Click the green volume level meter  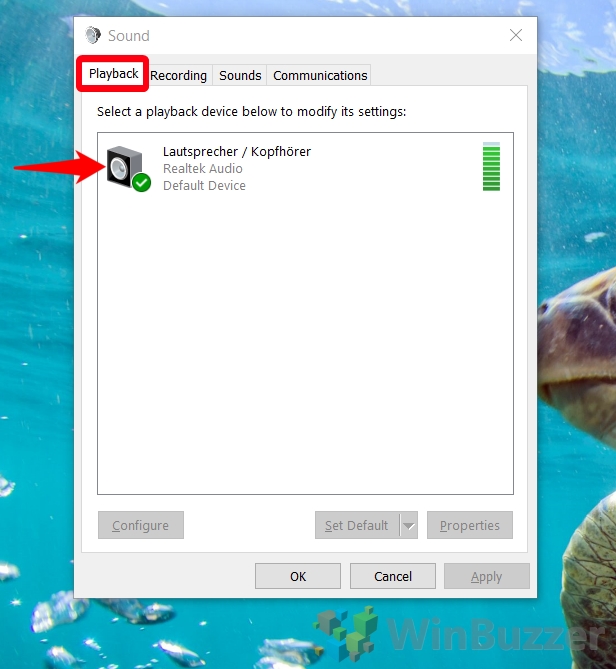pos(491,167)
